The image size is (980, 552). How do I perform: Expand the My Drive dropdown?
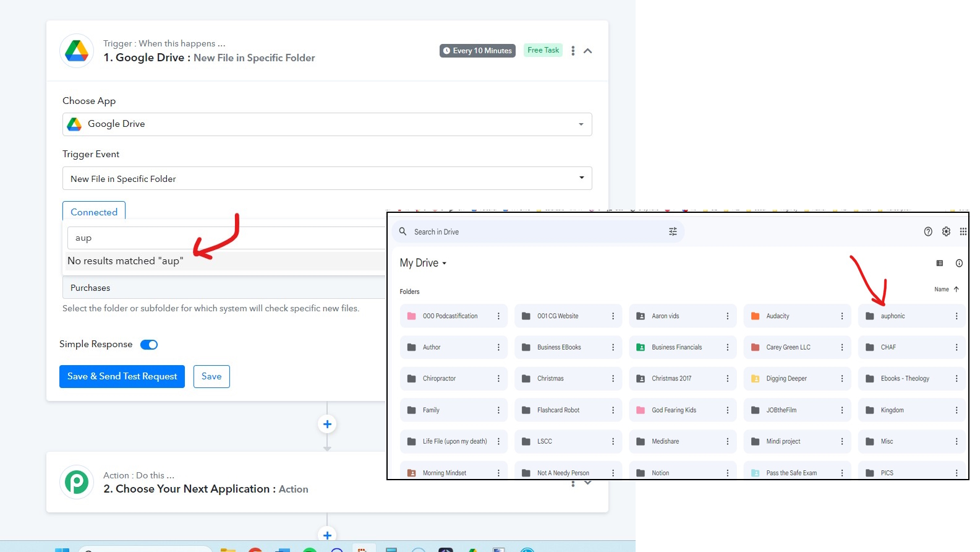pos(423,263)
